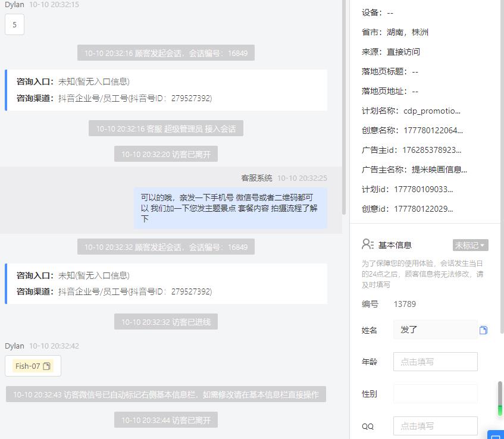
Task: Open the 性别 selection field
Action: coord(435,394)
